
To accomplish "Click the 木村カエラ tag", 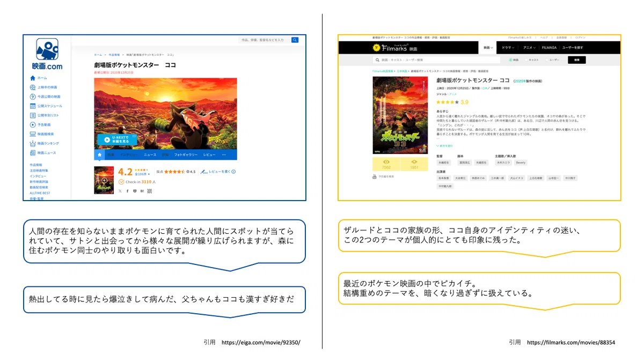I will tap(503, 162).
